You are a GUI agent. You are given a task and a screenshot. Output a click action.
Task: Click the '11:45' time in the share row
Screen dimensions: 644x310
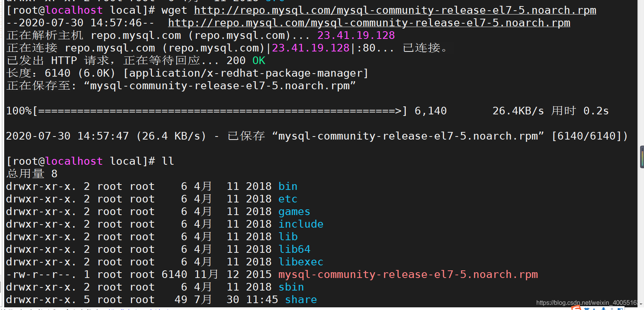[x=262, y=300]
